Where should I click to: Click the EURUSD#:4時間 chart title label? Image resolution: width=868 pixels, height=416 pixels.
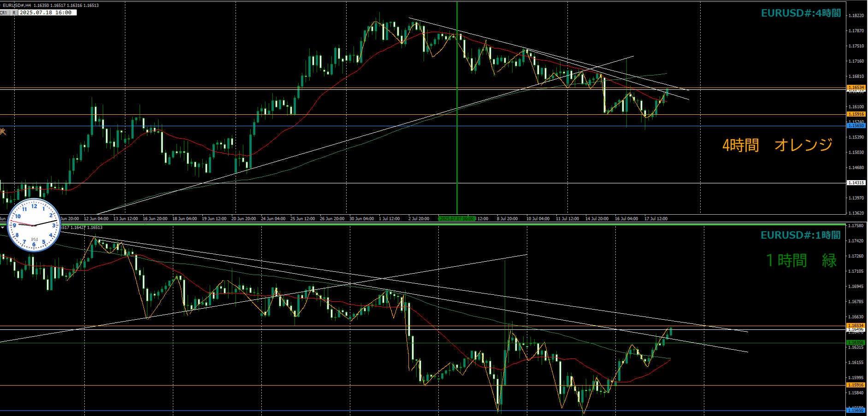click(x=801, y=13)
